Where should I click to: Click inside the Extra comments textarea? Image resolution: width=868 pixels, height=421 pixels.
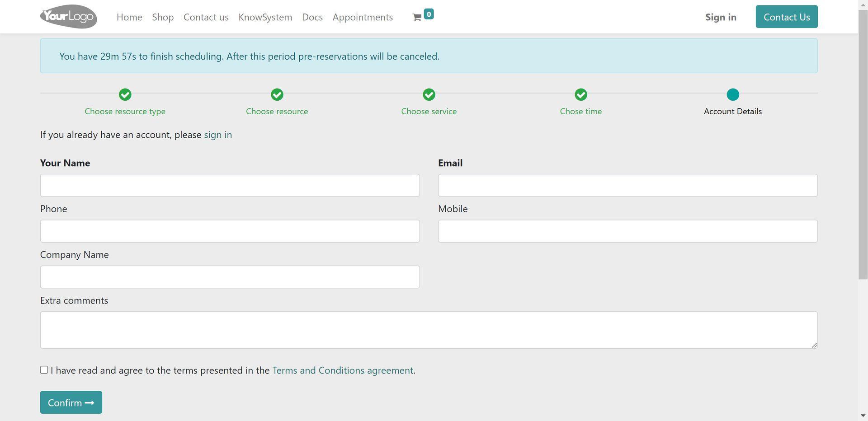pos(429,330)
